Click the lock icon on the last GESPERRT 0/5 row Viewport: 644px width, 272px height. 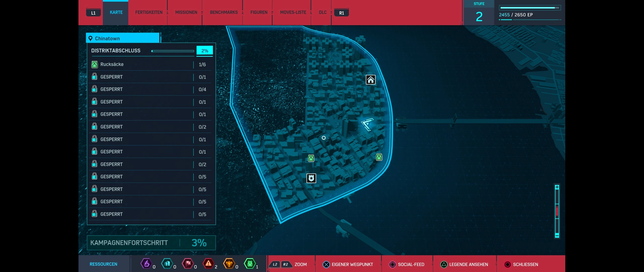[94, 214]
